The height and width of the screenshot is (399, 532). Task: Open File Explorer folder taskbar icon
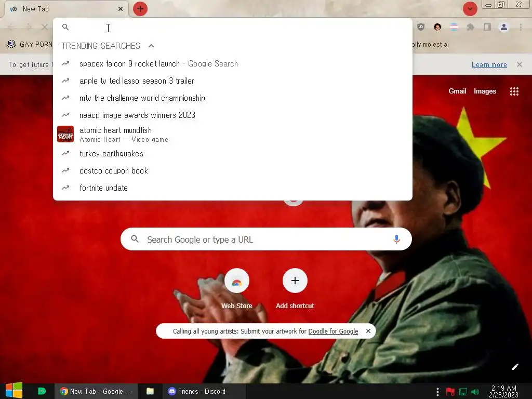[x=150, y=391]
